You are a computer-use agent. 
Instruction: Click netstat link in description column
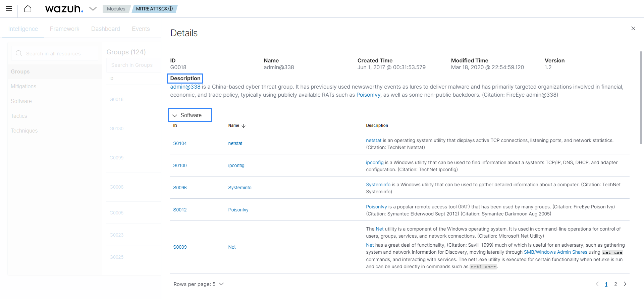pos(374,140)
